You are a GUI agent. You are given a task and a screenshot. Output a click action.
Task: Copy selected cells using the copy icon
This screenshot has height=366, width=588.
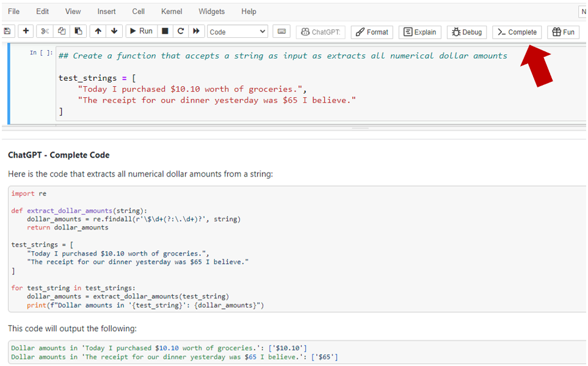62,31
